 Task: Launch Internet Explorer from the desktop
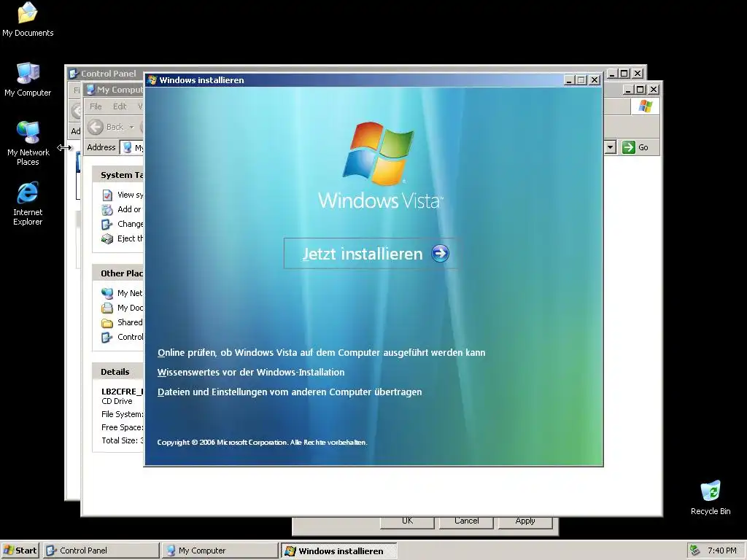28,203
